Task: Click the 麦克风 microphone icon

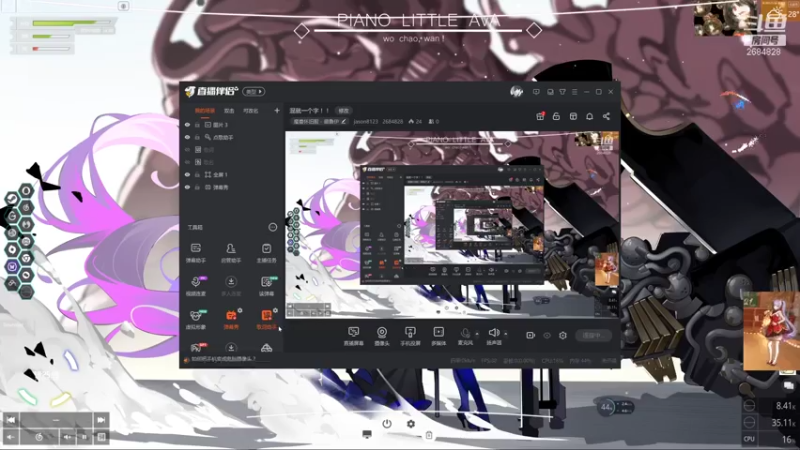Action: click(465, 333)
